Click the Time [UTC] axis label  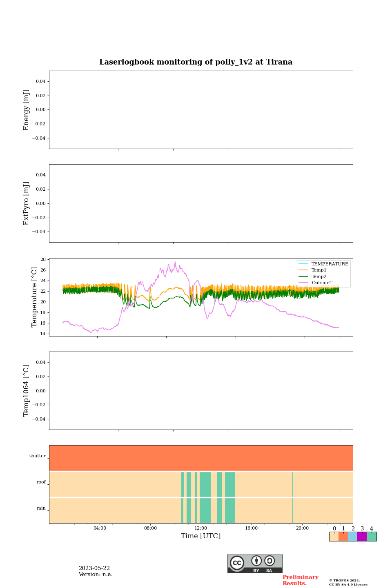(x=201, y=536)
